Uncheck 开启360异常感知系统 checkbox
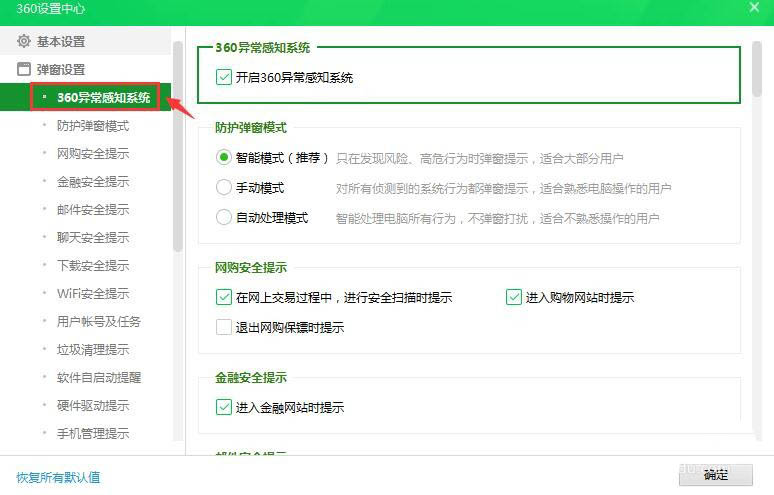Image resolution: width=774 pixels, height=495 pixels. [224, 77]
